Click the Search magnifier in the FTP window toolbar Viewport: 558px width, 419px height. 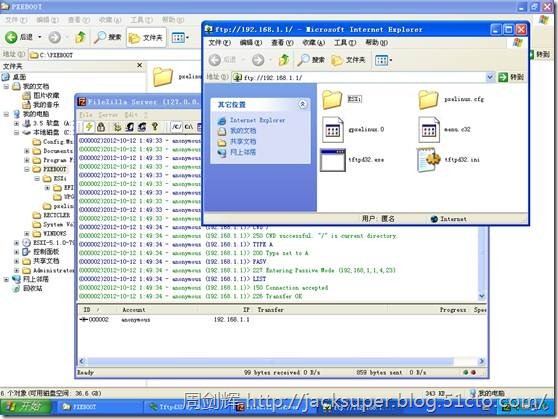tap(311, 60)
